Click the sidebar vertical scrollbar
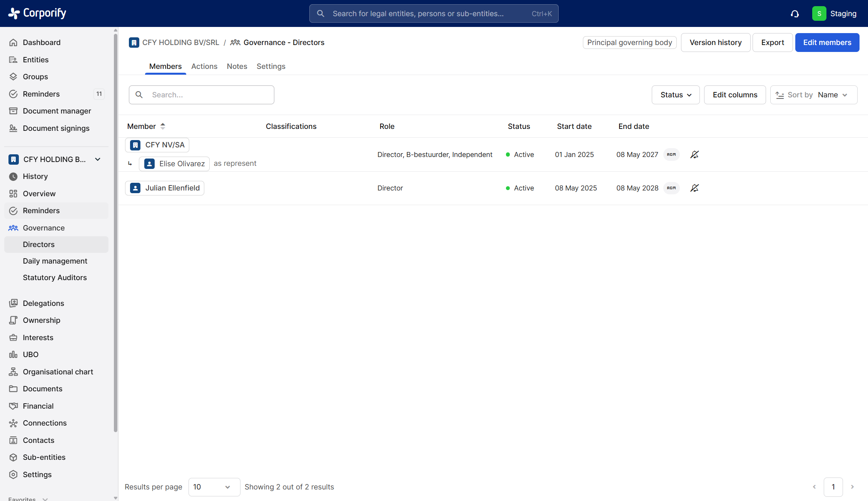 115,231
